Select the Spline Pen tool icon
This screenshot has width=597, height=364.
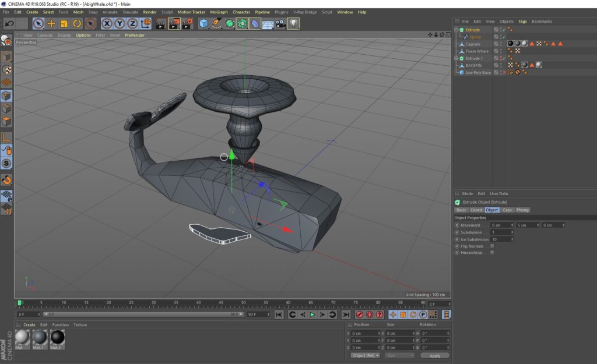tap(217, 23)
